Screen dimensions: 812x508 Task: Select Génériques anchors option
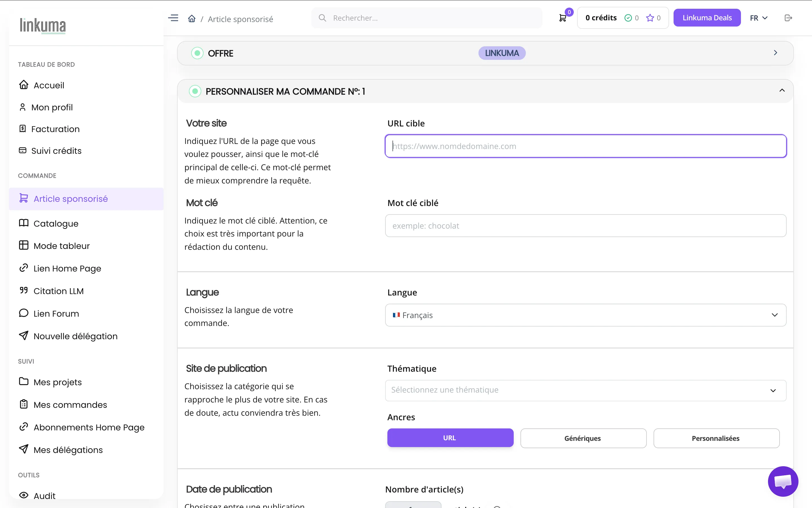(x=583, y=438)
